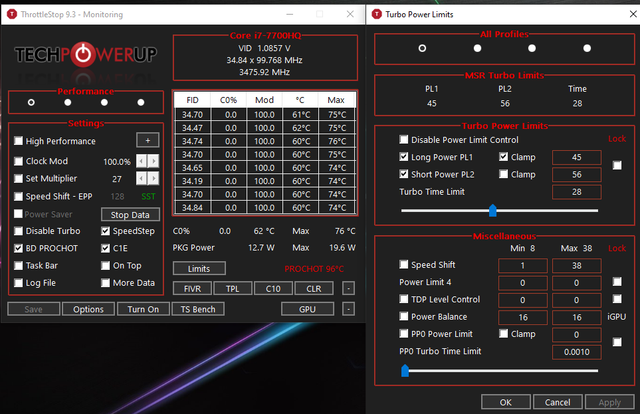Enable High Performance checkbox
Image resolution: width=640 pixels, height=414 pixels.
(18, 141)
